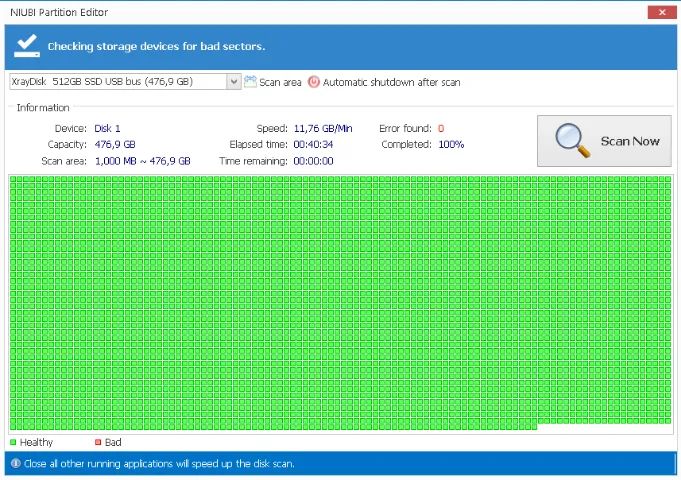Screen dimensions: 681x480
Task: Click the Time remaining value 00:00:00
Action: 313,161
